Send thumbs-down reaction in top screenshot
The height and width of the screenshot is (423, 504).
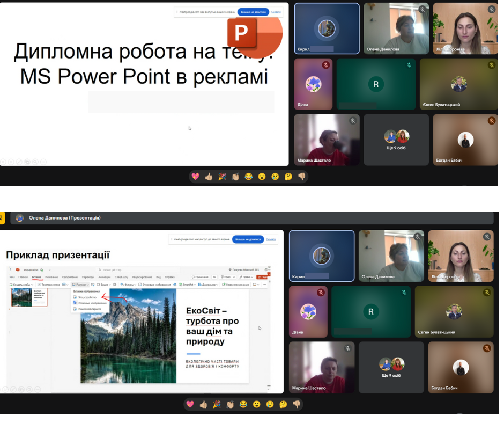(x=301, y=177)
